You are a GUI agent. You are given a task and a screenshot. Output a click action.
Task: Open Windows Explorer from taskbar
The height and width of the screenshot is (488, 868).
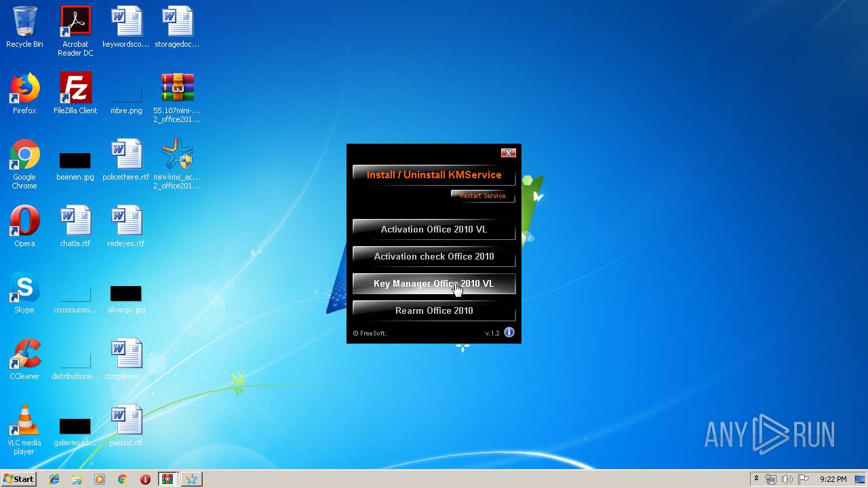[x=77, y=479]
